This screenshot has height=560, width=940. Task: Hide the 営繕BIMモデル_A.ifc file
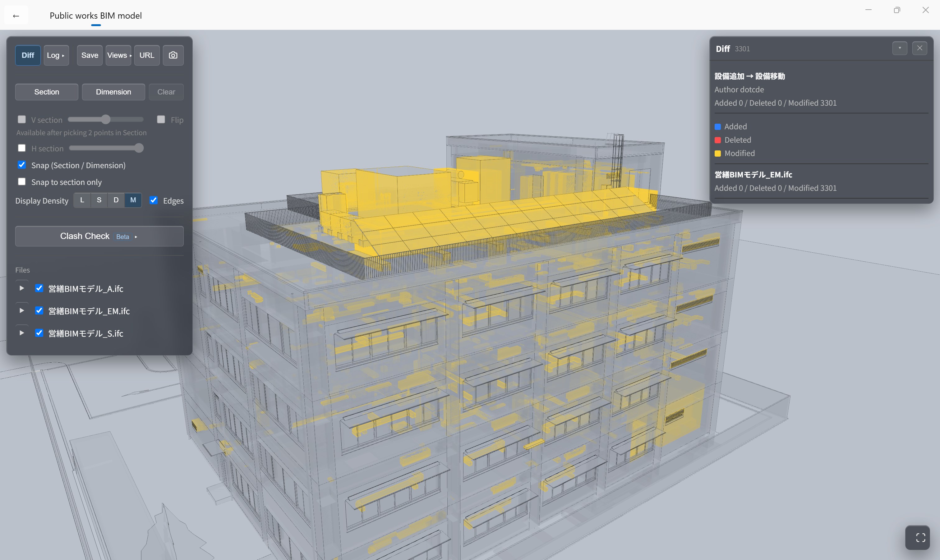39,288
